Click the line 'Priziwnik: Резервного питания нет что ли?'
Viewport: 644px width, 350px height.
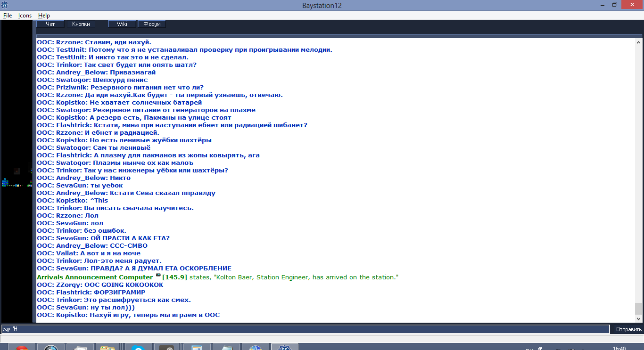pyautogui.click(x=120, y=88)
